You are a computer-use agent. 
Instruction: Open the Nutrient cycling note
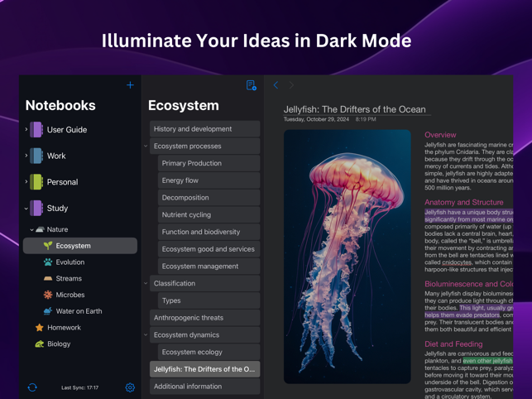tap(208, 214)
